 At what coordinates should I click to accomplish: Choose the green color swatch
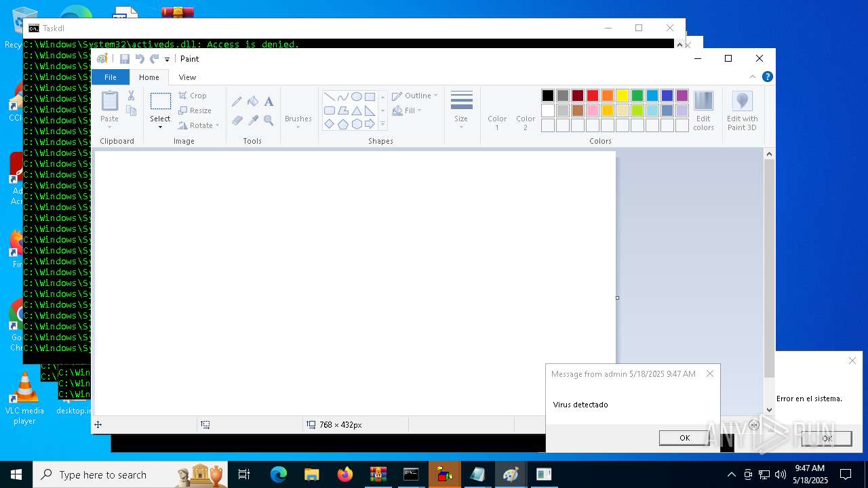[x=637, y=96]
